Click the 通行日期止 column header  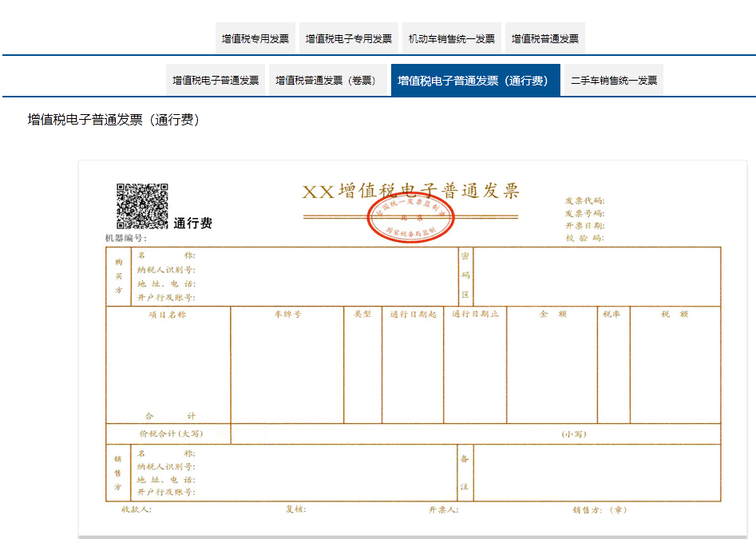(475, 314)
